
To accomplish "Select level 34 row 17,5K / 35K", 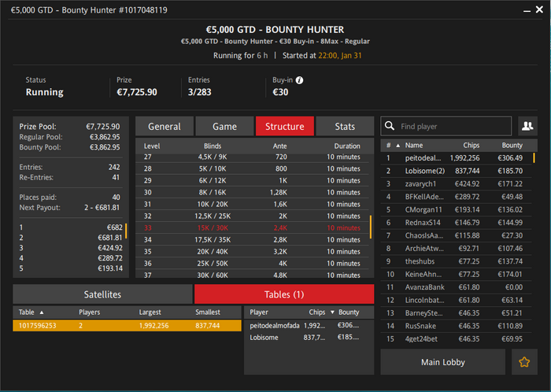I will [x=252, y=239].
